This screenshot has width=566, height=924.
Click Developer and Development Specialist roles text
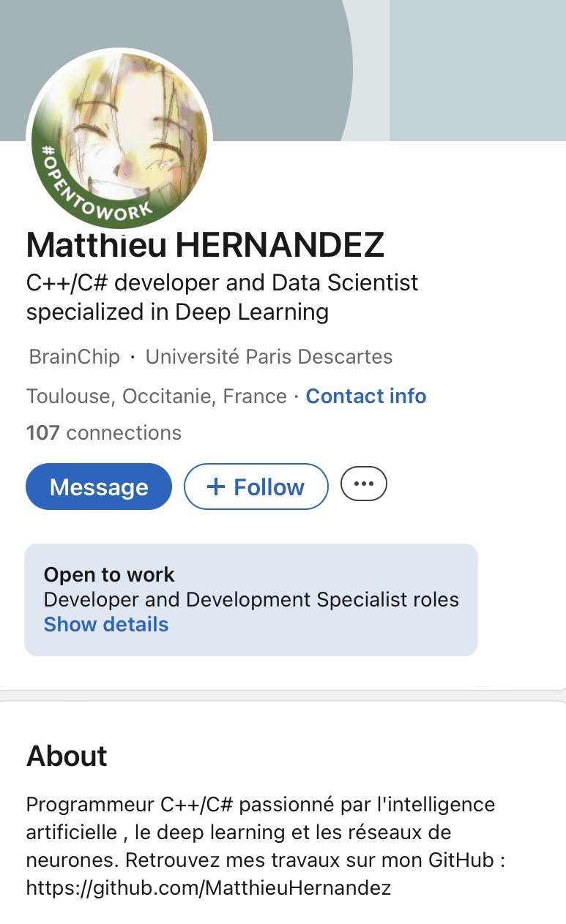coord(251,600)
